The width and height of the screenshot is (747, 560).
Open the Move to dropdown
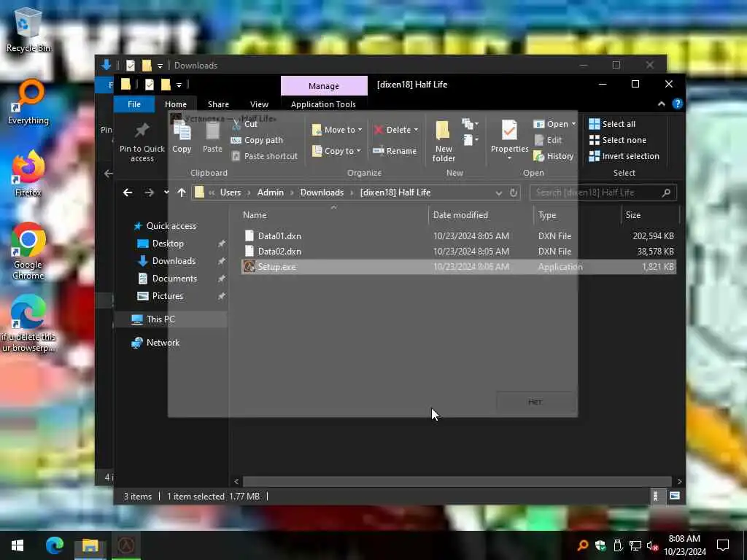click(x=337, y=130)
